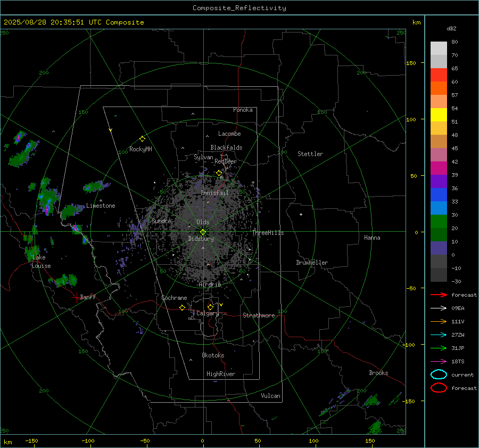Click the Cochrane city label

pos(174,298)
